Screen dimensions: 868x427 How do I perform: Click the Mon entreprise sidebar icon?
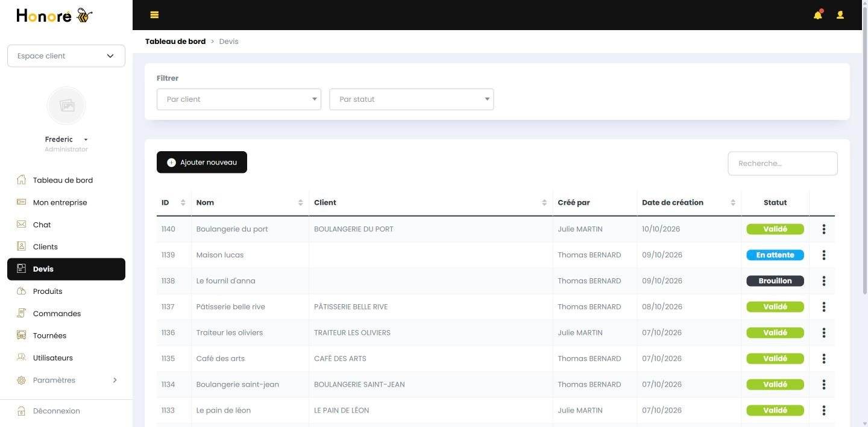[x=22, y=202]
